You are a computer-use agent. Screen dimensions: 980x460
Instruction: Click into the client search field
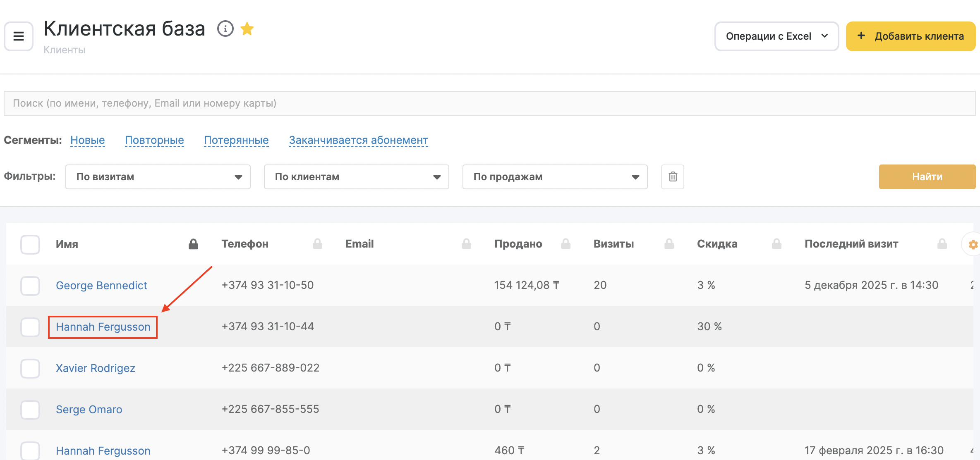point(490,103)
